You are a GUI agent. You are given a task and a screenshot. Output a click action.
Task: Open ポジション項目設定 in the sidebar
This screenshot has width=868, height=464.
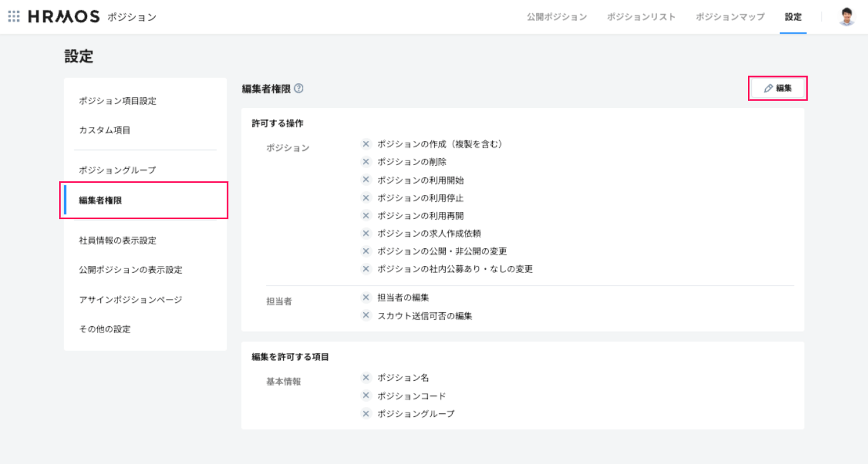117,101
